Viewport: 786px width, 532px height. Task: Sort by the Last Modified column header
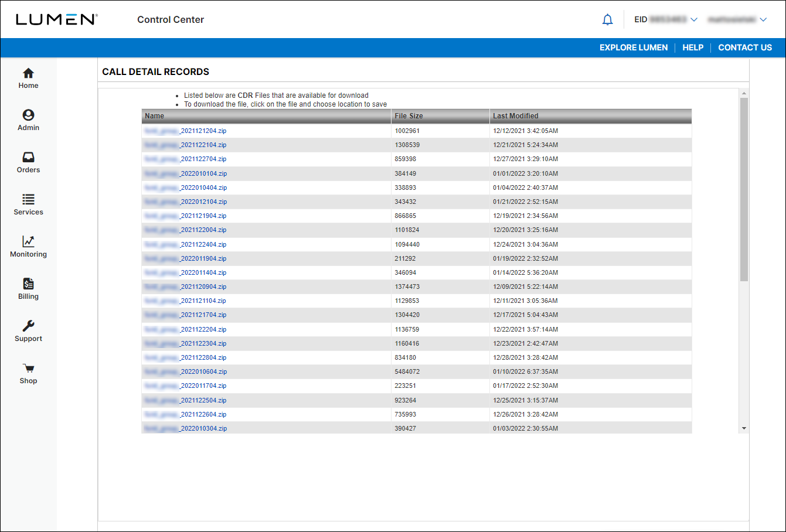(x=591, y=116)
